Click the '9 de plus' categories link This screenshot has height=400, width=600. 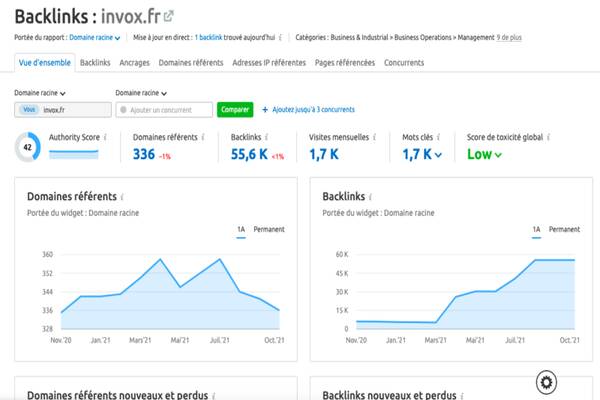pos(509,38)
